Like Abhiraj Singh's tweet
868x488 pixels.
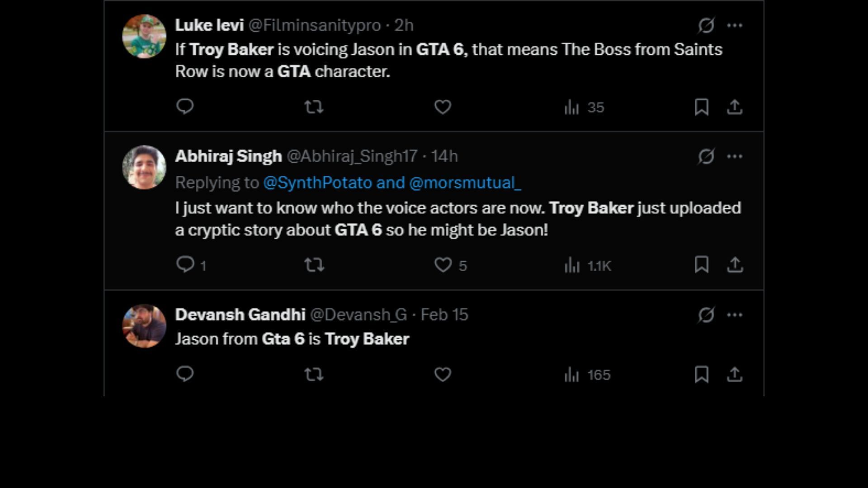point(443,265)
